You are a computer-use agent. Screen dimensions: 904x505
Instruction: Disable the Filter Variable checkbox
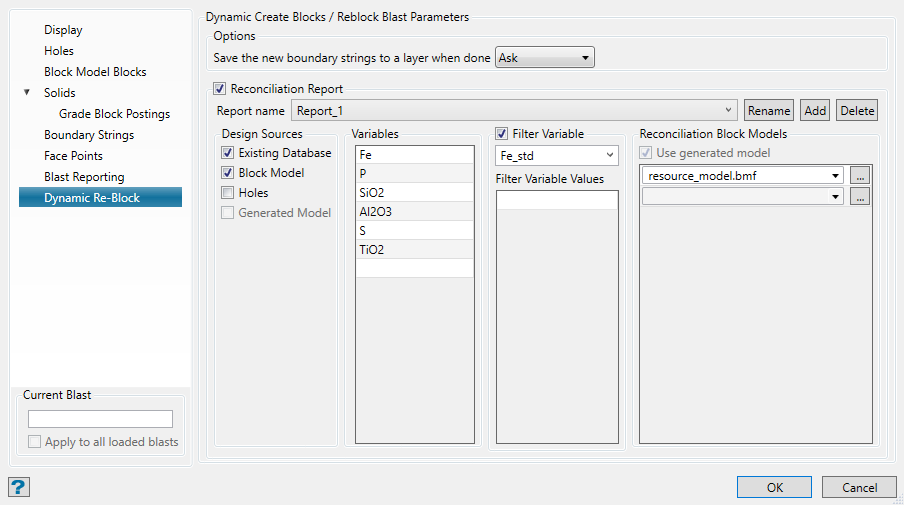coord(502,134)
